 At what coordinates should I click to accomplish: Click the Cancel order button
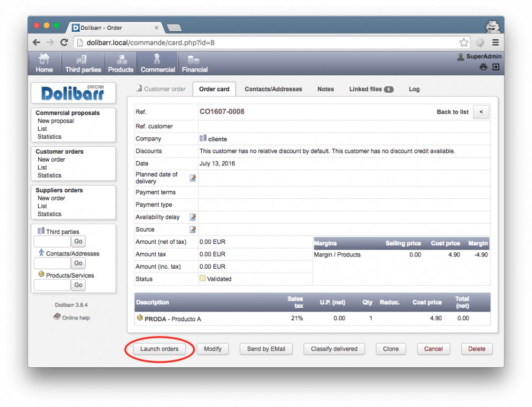coord(433,349)
